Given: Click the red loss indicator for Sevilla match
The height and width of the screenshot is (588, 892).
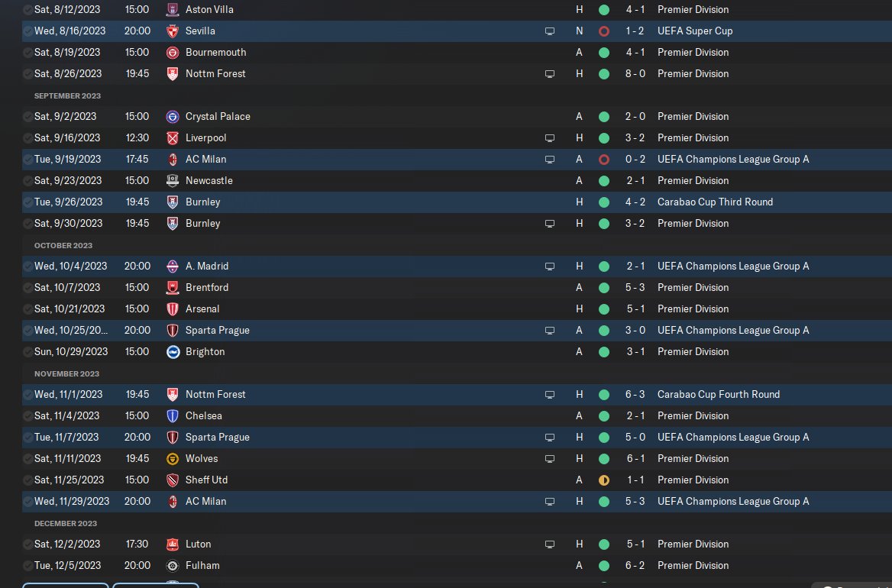Looking at the screenshot, I should 604,31.
